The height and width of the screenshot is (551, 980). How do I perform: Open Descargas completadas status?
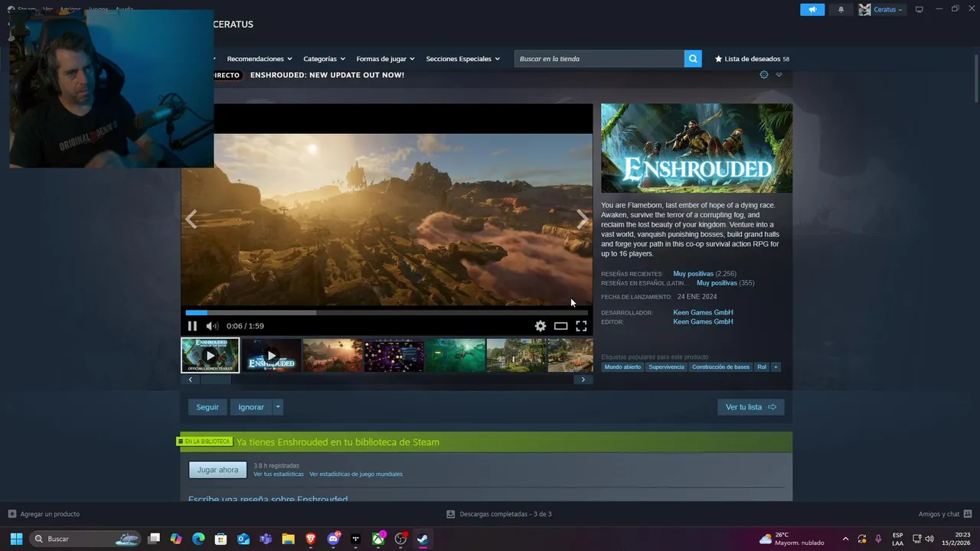[x=499, y=514]
